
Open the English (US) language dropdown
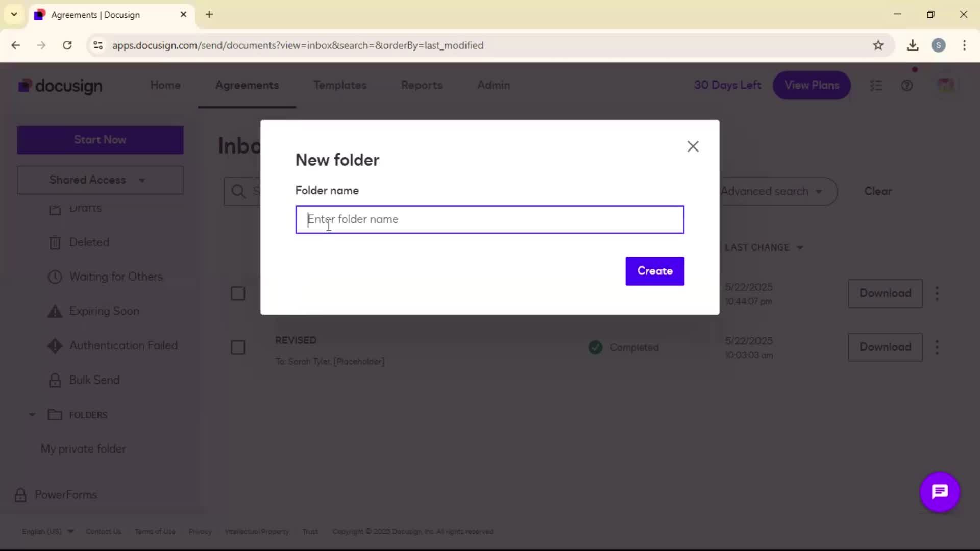click(47, 532)
